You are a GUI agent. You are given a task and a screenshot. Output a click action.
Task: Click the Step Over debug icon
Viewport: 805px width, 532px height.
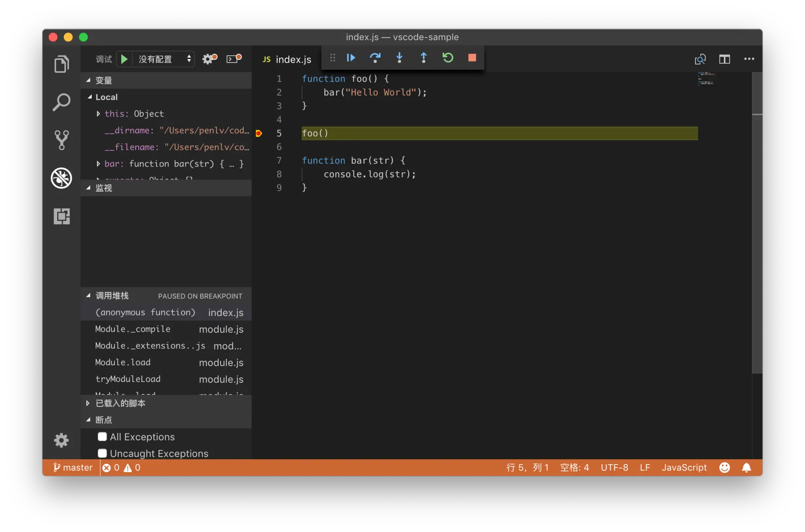click(x=375, y=58)
